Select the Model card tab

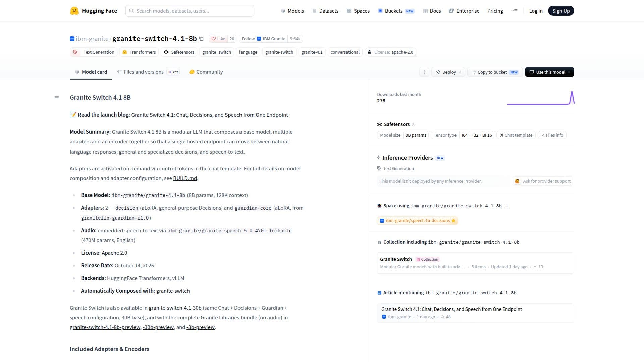coord(91,72)
